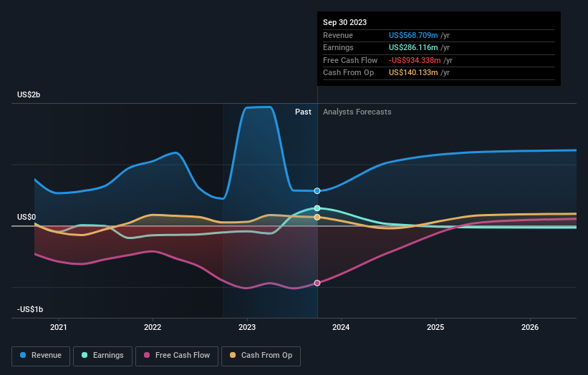Click the 2021 x-axis label
The width and height of the screenshot is (588, 375).
[x=59, y=328]
